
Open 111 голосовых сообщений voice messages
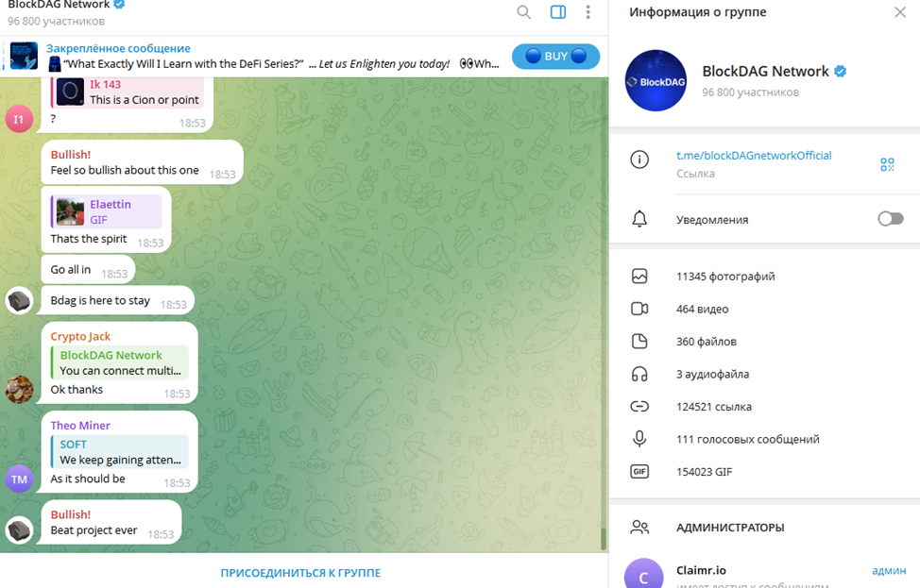(747, 440)
